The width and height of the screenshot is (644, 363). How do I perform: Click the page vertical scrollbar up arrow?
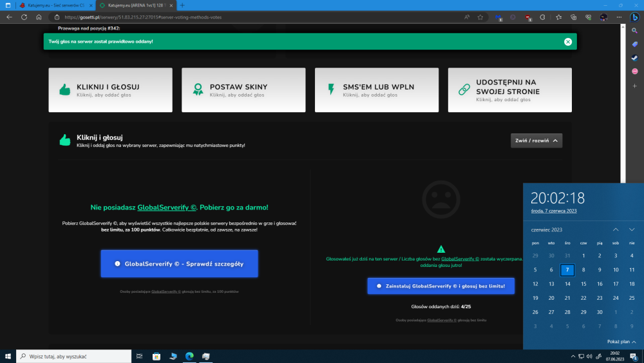pos(623,26)
